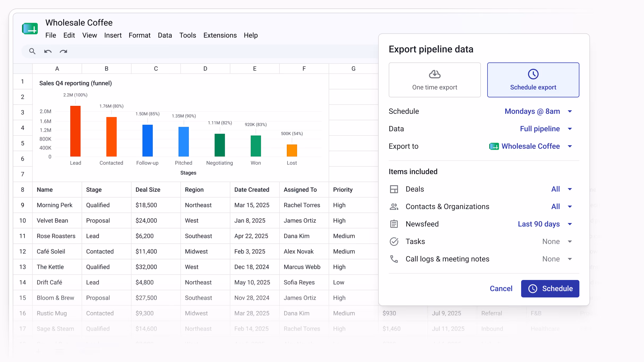The width and height of the screenshot is (644, 362).
Task: Click the Priority column heading cell
Action: point(354,190)
